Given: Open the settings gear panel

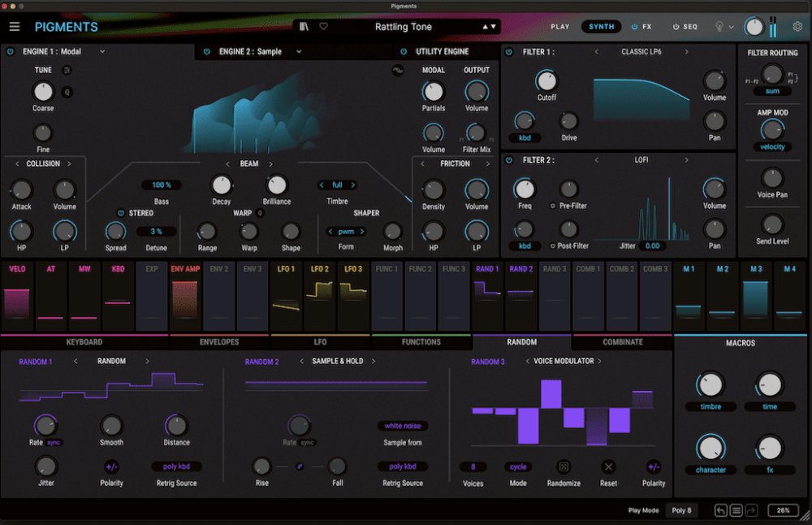Looking at the screenshot, I should 797,27.
